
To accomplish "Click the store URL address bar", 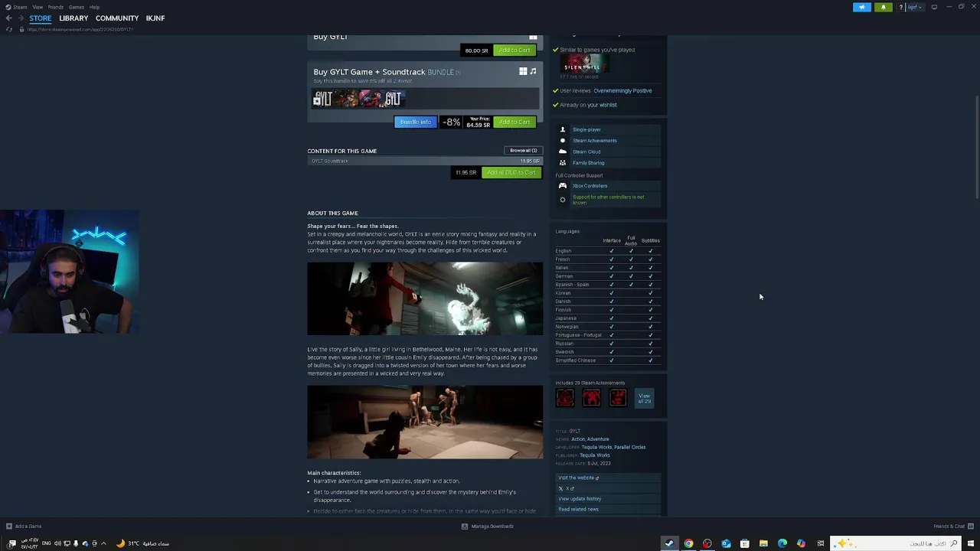I will [x=80, y=29].
